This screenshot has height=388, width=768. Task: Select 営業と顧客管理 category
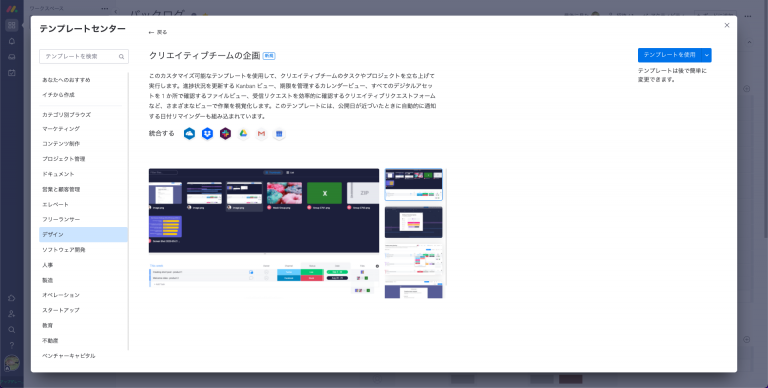(61, 189)
